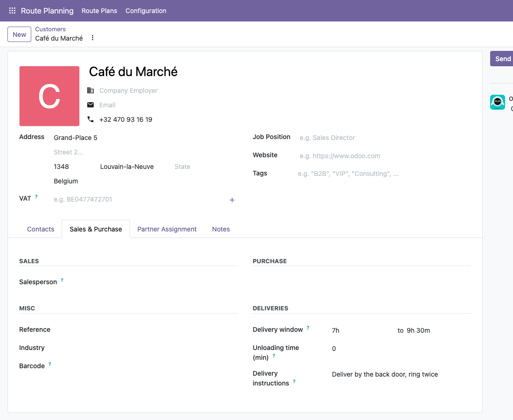Switch to the Partner Assignment tab
The width and height of the screenshot is (513, 420).
click(x=167, y=229)
